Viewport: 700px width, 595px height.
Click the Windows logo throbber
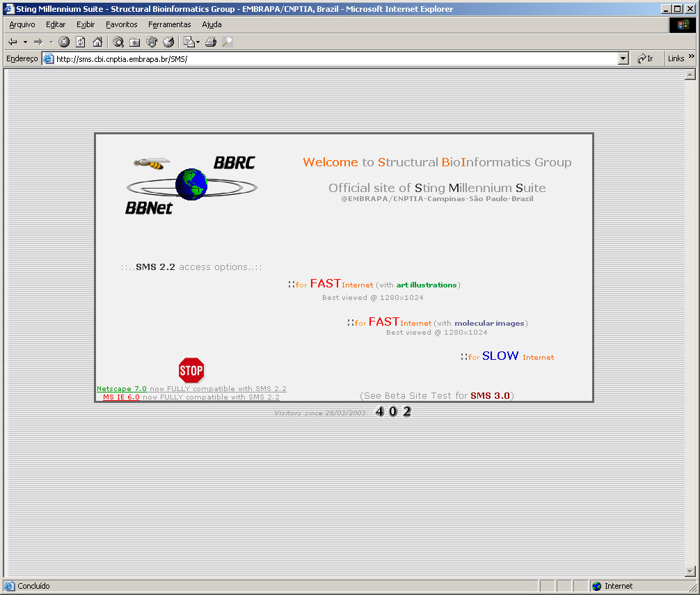[682, 24]
